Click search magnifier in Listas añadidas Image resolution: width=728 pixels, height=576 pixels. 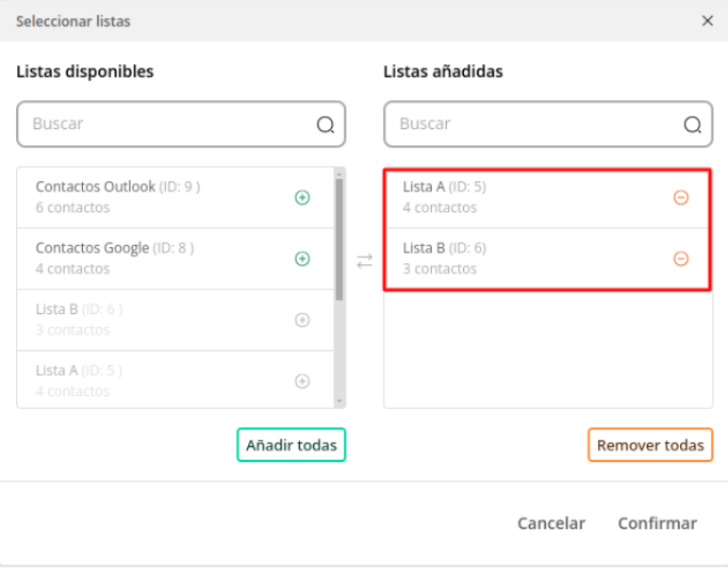[692, 124]
